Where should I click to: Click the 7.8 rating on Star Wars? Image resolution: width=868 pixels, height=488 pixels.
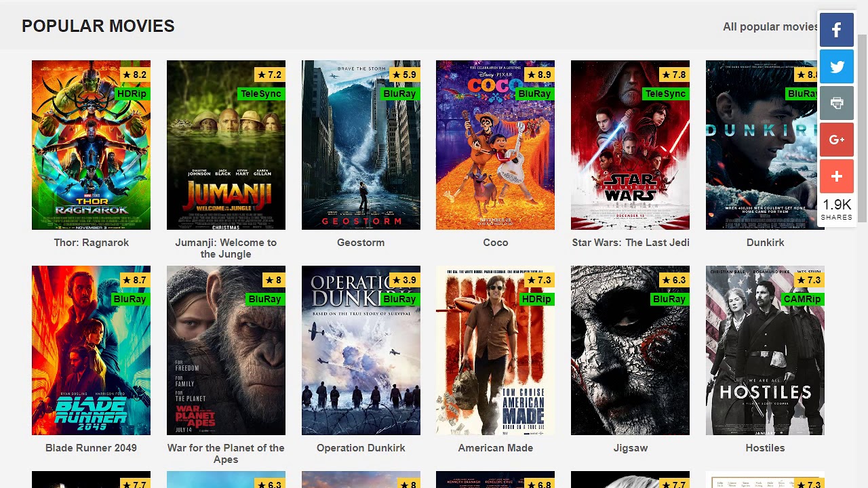tap(673, 75)
